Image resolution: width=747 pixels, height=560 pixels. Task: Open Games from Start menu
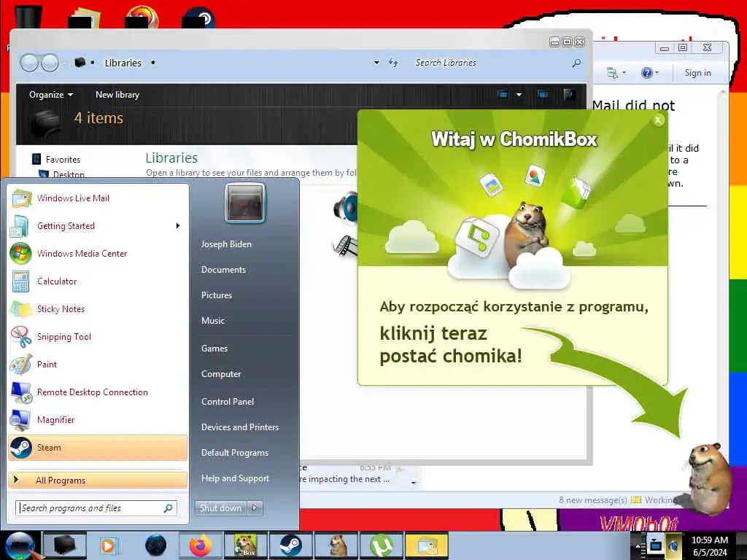click(214, 348)
